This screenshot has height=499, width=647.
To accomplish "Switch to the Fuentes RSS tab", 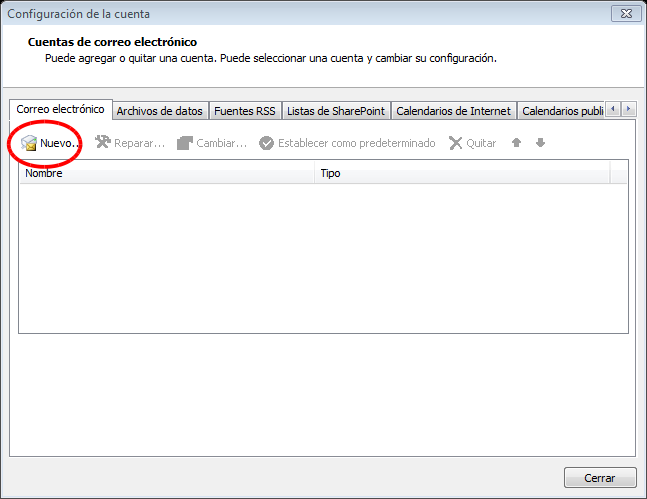I will tap(244, 111).
